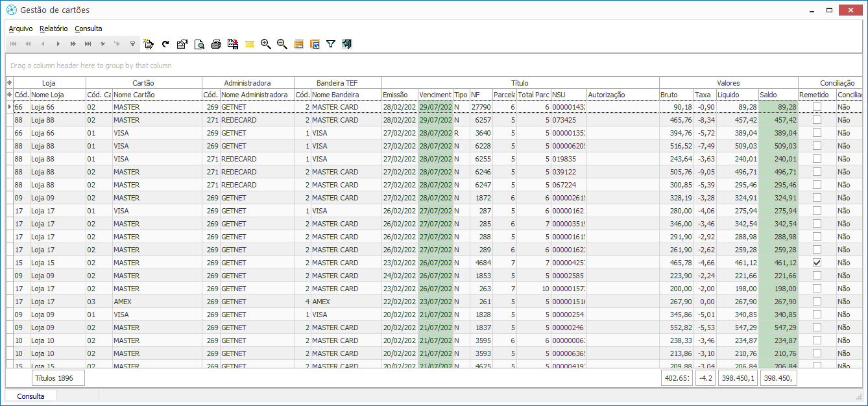Check the Remetido box in first row
868x406 pixels.
[817, 107]
